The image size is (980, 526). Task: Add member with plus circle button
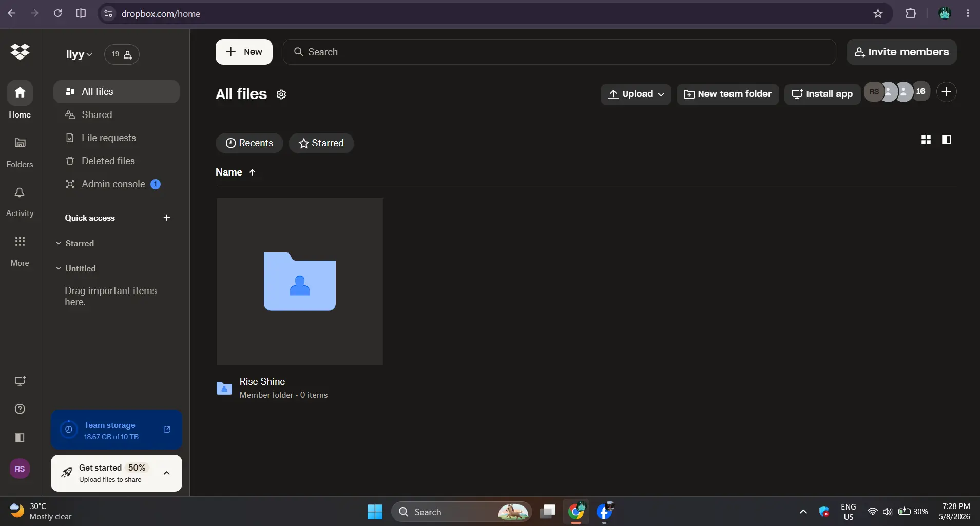click(947, 92)
